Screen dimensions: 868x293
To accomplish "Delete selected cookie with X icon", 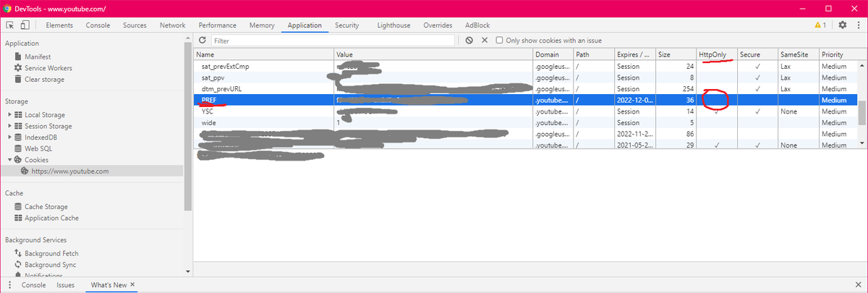I will (x=485, y=41).
